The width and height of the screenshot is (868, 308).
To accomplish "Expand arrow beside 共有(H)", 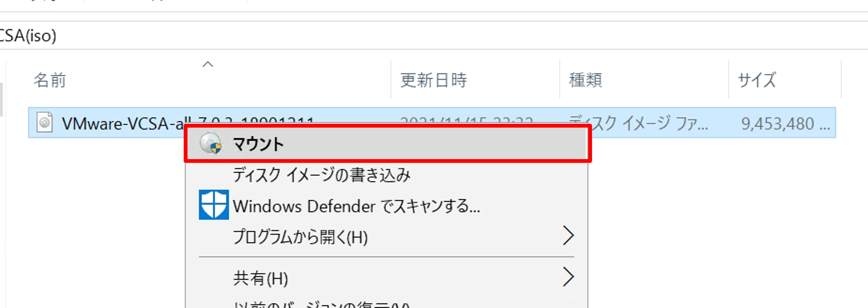I will point(568,277).
